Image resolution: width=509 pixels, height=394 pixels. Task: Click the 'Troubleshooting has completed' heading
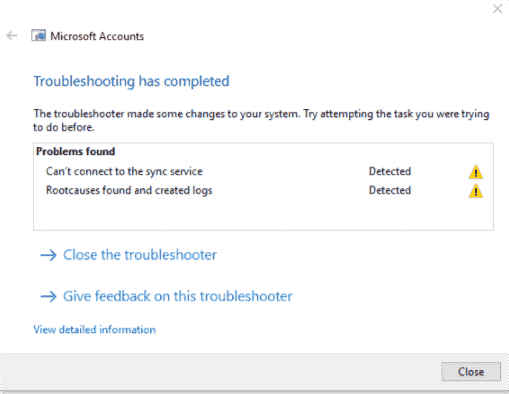click(x=131, y=81)
